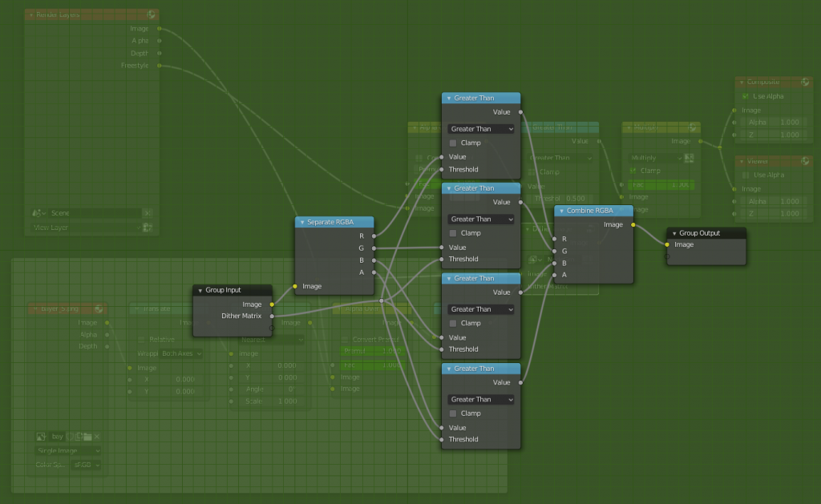Viewport: 821px width, 504px height.
Task: Toggle Clamp on the topmost Greater Than node
Action: (453, 143)
